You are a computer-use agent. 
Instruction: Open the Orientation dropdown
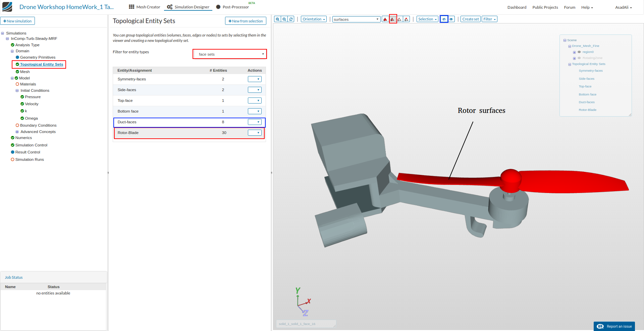pyautogui.click(x=314, y=19)
